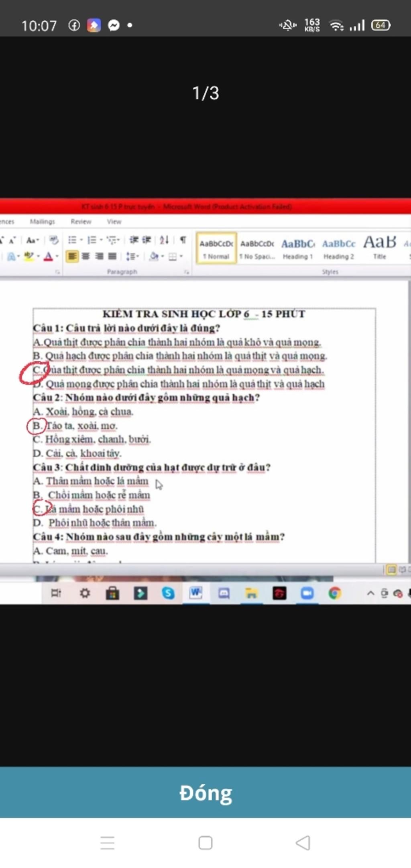Expand the system tray hidden icons chevron
This screenshot has height=868, width=411.
(370, 593)
